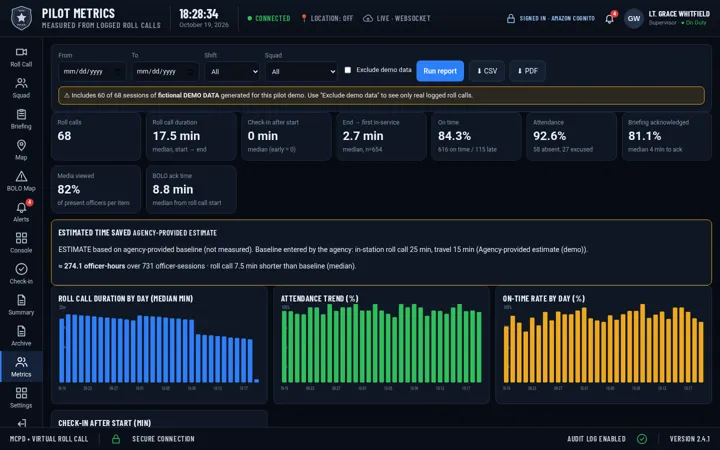
Task: Click the Version 2.4.1 label
Action: point(690,439)
